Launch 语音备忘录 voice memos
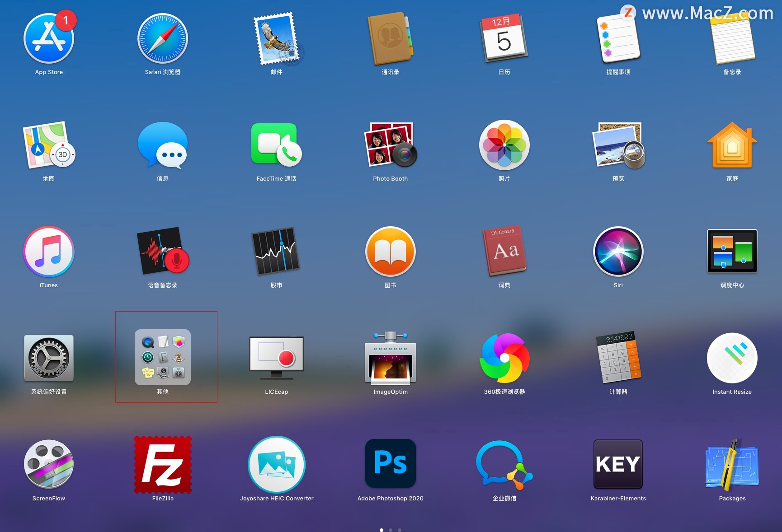 (163, 252)
